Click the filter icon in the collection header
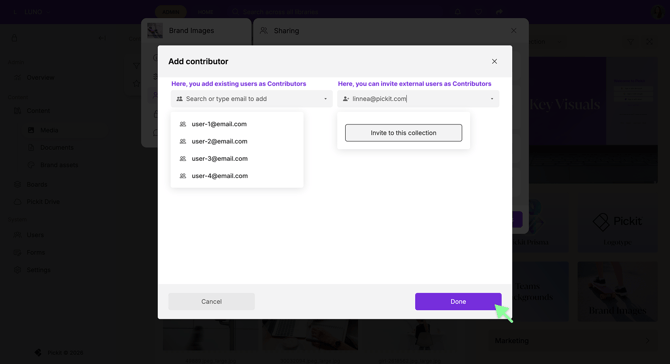 coord(631,42)
